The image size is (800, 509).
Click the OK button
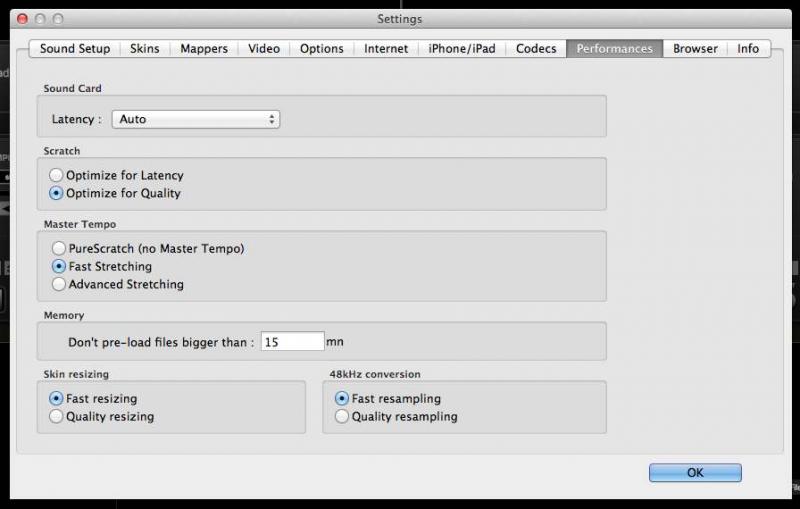tap(695, 473)
